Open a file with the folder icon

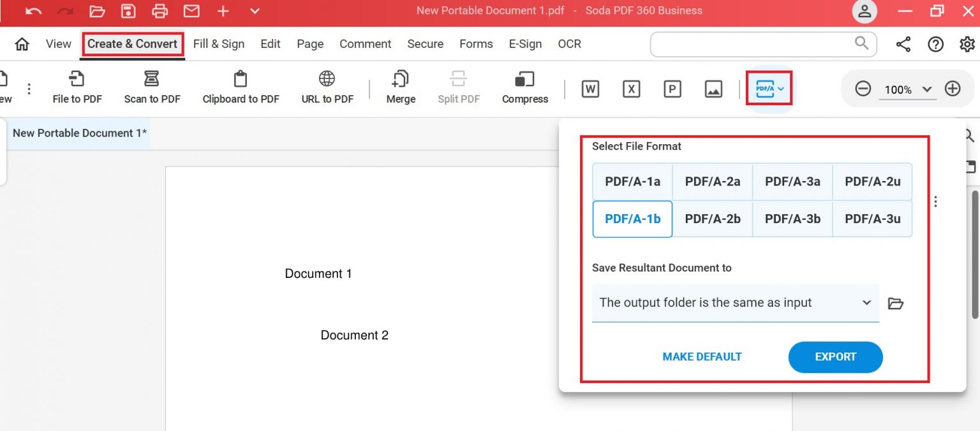97,11
